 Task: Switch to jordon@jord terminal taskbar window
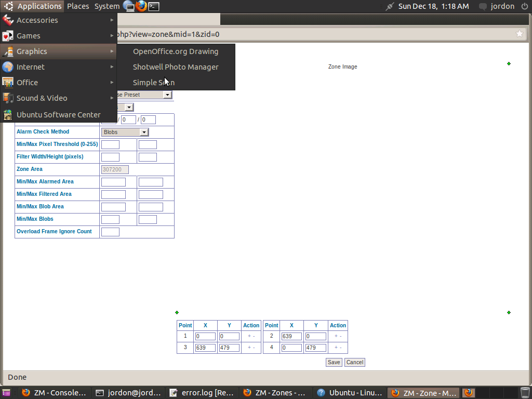(x=128, y=393)
